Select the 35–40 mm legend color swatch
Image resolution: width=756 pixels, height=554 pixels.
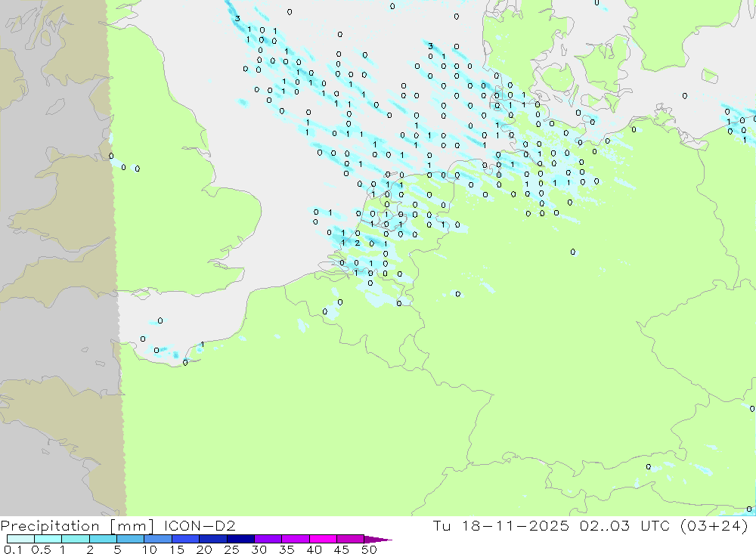point(295,539)
